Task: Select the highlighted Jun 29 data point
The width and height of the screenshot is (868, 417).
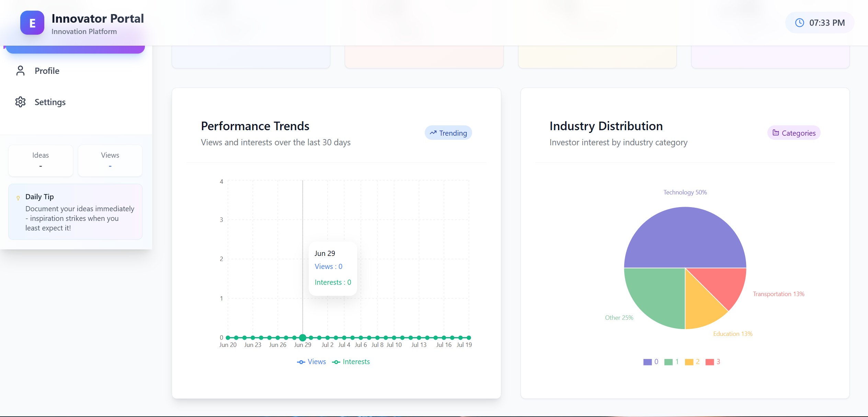Action: coord(302,338)
